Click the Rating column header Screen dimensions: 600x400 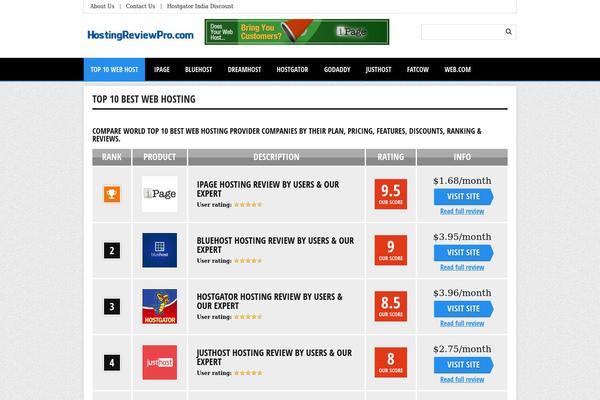(x=391, y=157)
